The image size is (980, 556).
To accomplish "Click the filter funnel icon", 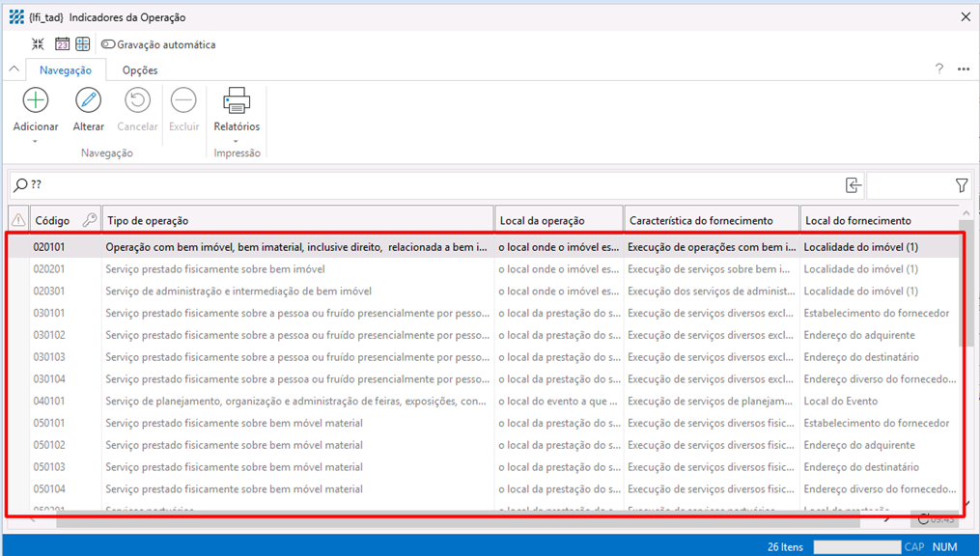I will (x=962, y=185).
